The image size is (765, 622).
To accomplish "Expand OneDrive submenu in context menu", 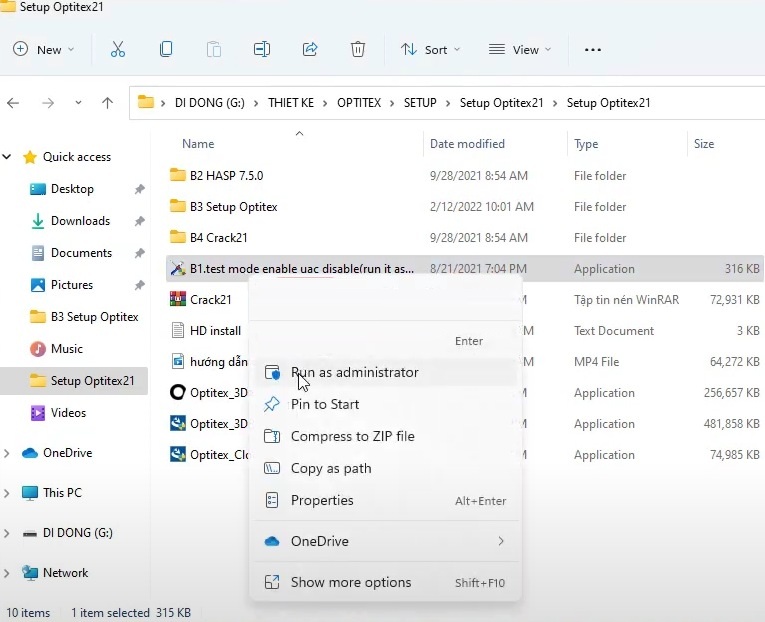I will click(x=500, y=541).
